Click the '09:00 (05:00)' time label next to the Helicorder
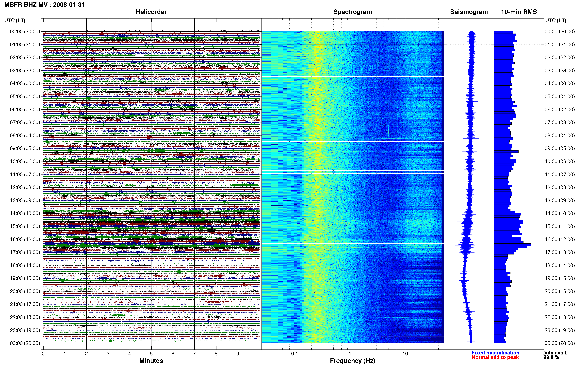This screenshot has height=368, width=588. click(25, 148)
